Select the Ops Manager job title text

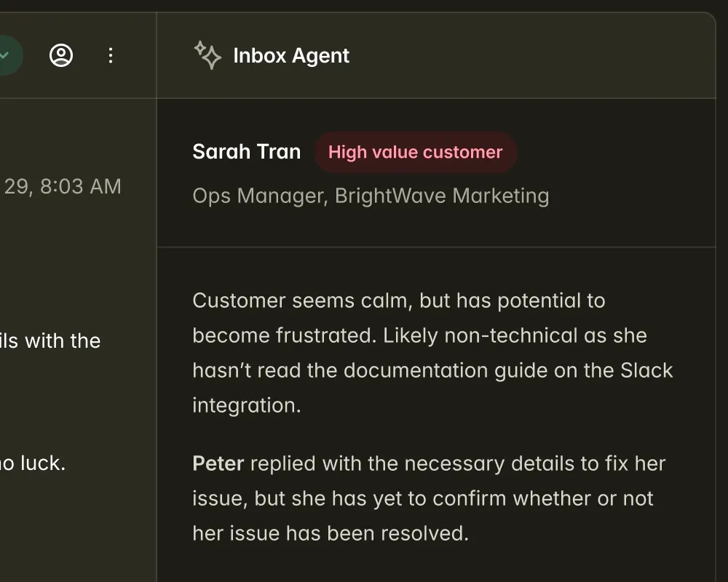258,196
